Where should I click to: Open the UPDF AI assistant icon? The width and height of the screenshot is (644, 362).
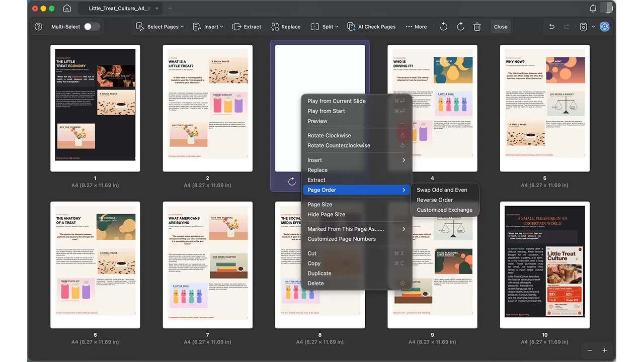605,27
